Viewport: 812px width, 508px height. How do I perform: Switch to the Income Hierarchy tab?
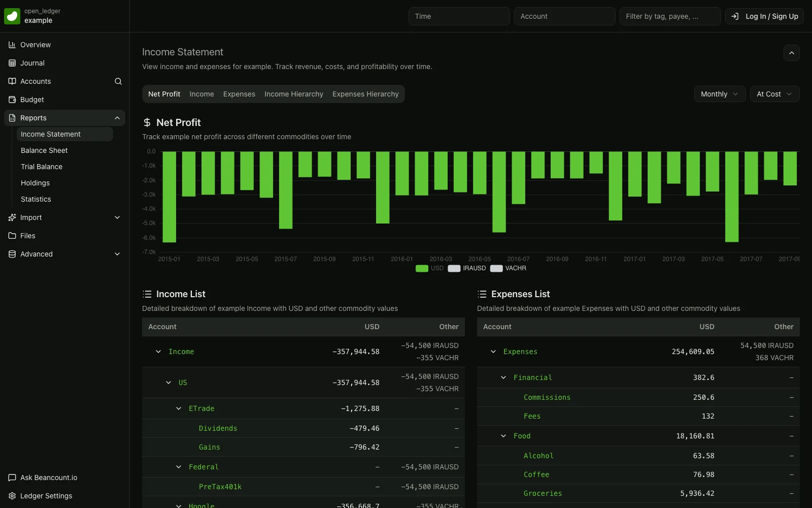pyautogui.click(x=294, y=94)
